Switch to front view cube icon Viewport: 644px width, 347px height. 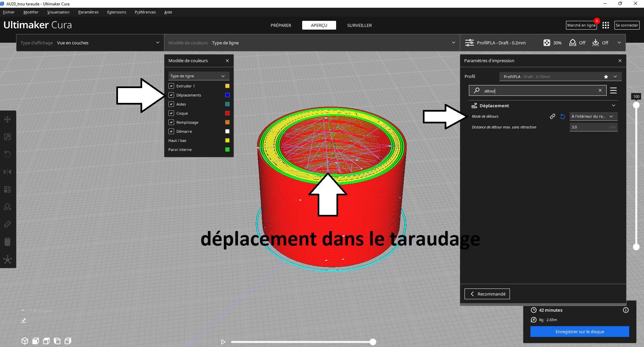click(x=36, y=341)
